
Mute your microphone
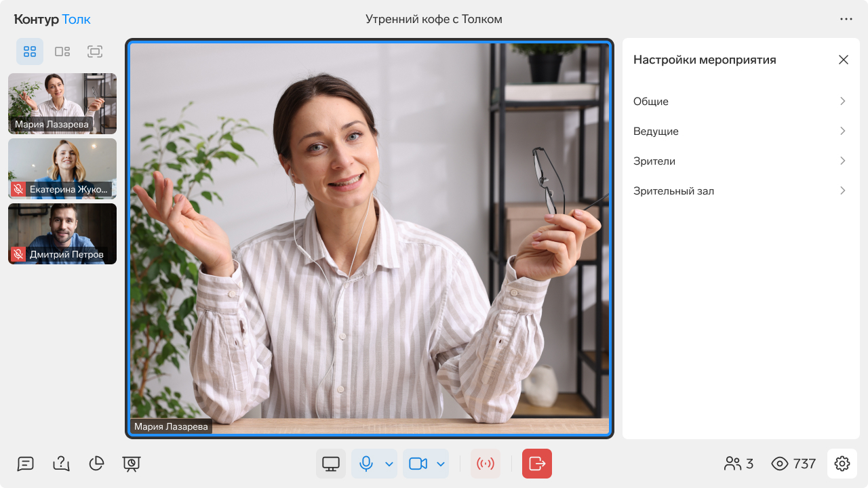coord(366,464)
